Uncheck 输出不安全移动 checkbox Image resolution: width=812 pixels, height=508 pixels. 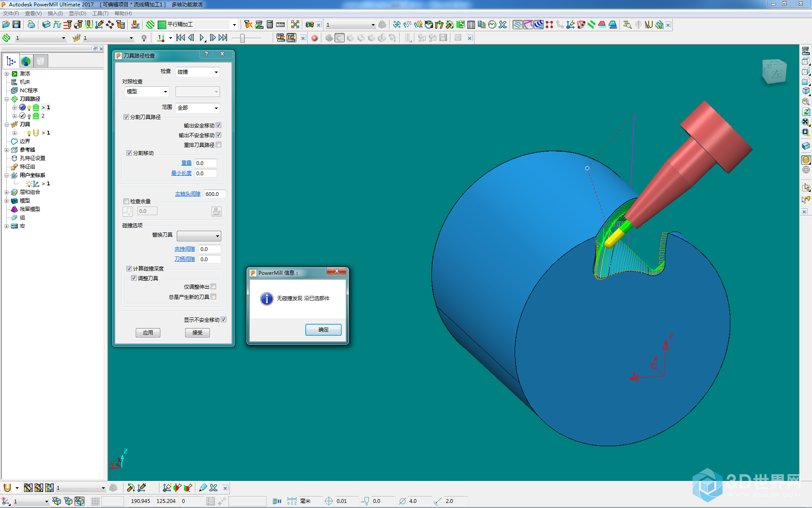219,135
